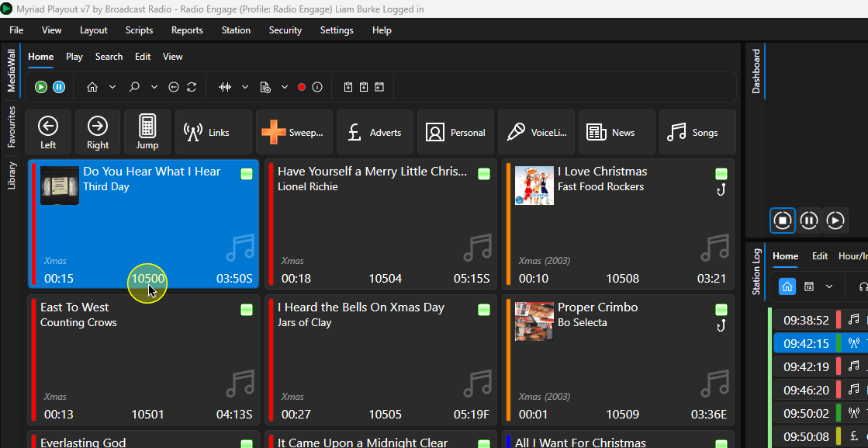Click the red record icon

coord(302,87)
